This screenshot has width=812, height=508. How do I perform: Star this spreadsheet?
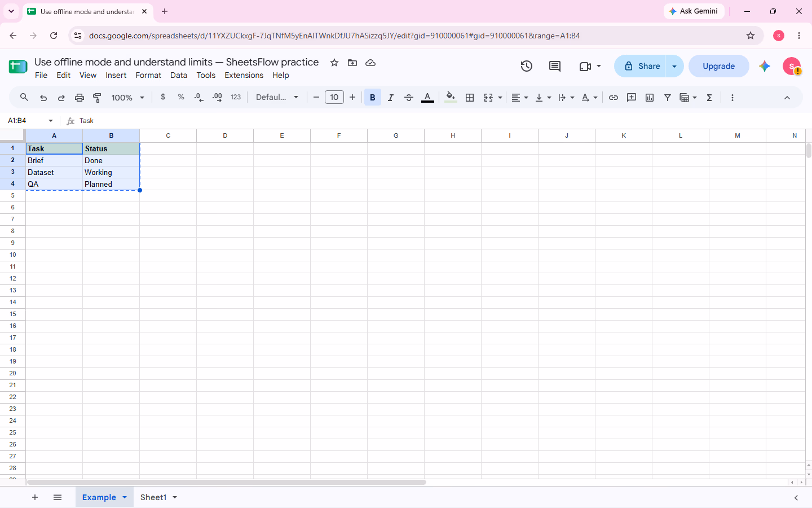[334, 63]
